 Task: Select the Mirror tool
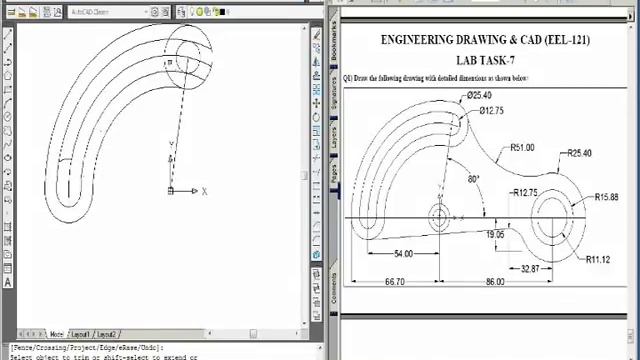pos(316,62)
